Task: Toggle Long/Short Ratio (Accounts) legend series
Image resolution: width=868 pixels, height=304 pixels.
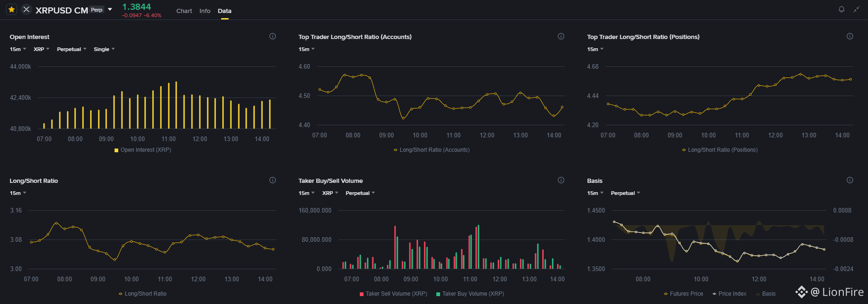Action: click(x=431, y=150)
